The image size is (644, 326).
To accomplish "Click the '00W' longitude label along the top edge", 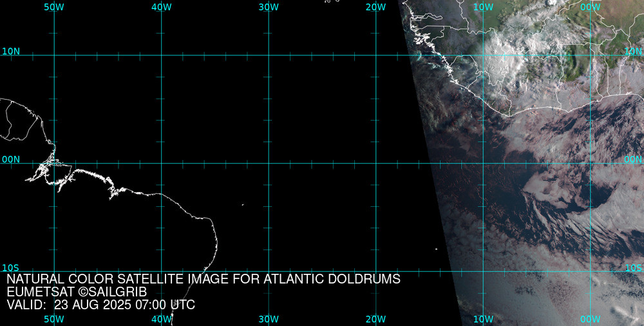I will point(591,7).
